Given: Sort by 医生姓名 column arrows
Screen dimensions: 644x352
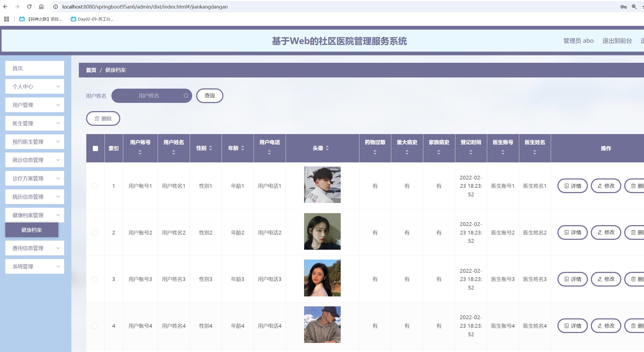Looking at the screenshot, I should (535, 152).
